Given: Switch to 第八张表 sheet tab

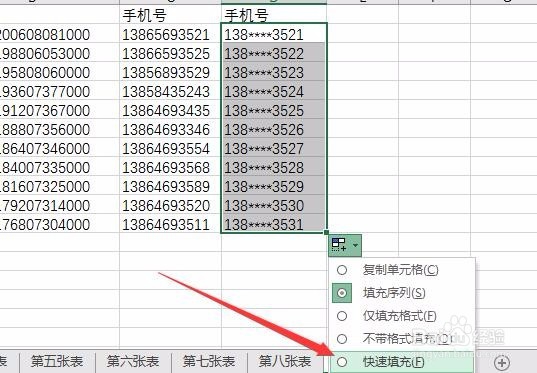Looking at the screenshot, I should 285,362.
